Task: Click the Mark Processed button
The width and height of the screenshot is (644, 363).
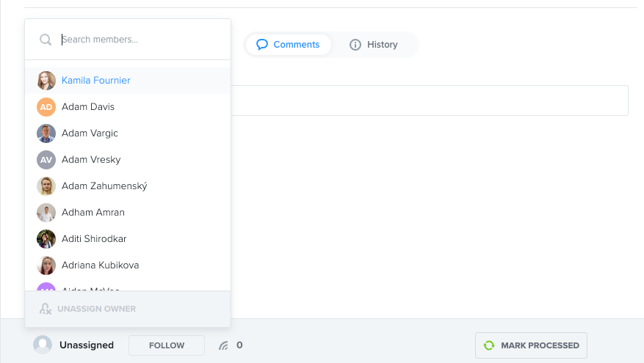Action: (531, 345)
